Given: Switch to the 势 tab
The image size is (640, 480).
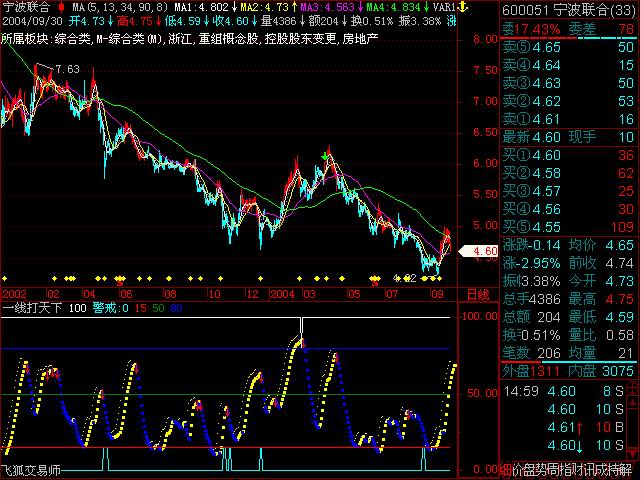Looking at the screenshot, I should 541,470.
